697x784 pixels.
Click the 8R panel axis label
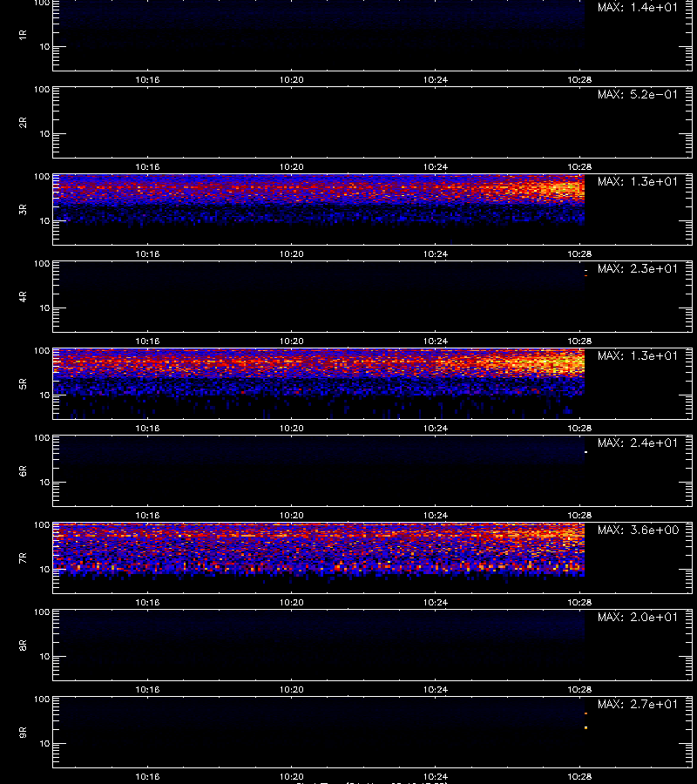23,645
